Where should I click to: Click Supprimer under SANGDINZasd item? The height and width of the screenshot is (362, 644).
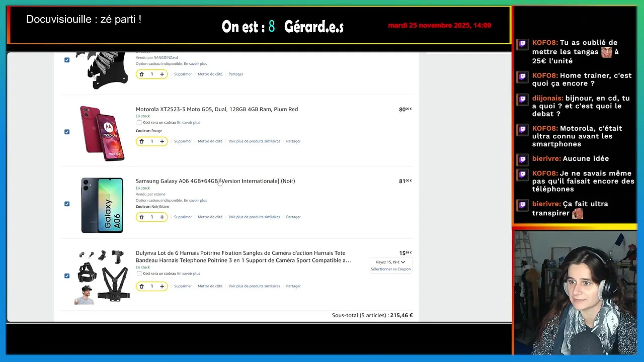[183, 74]
